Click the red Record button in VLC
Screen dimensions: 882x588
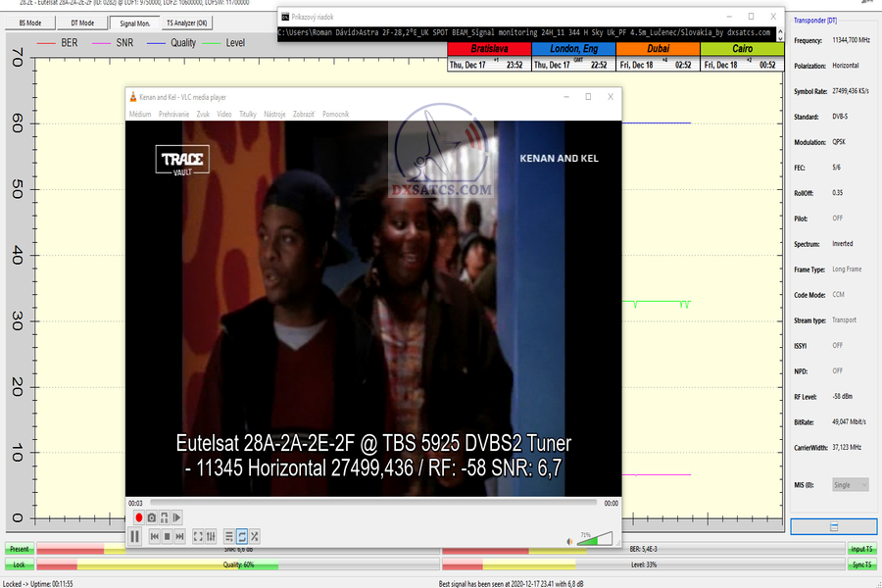139,517
